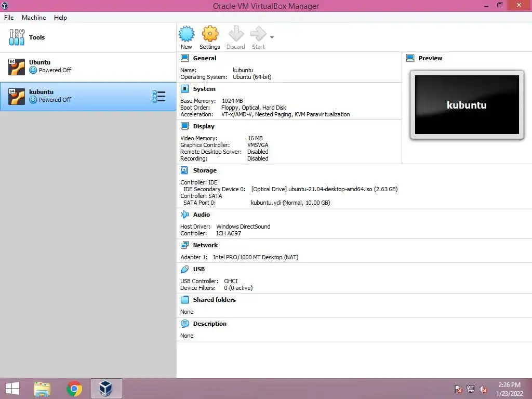The height and width of the screenshot is (399, 532).
Task: Click the System section chip icon
Action: 184,89
